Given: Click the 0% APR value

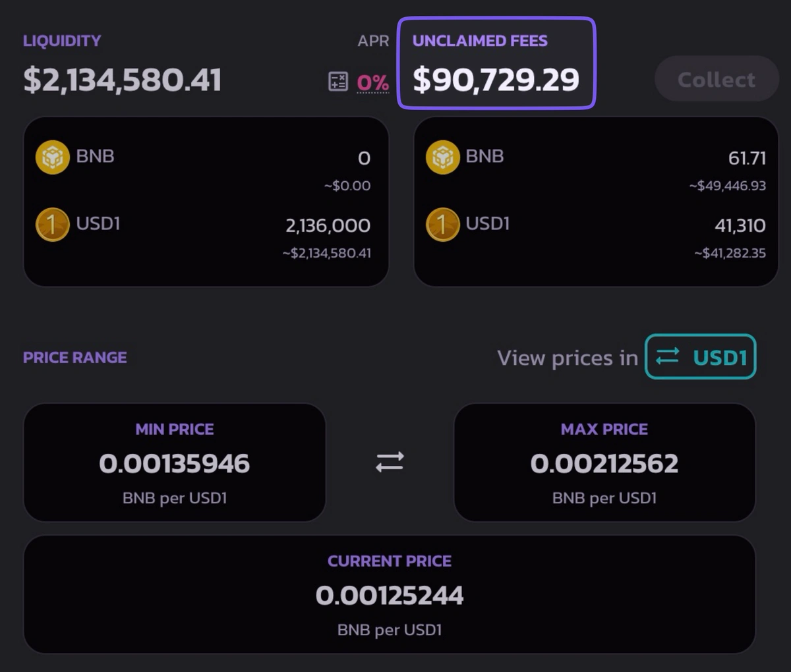Looking at the screenshot, I should 372,83.
